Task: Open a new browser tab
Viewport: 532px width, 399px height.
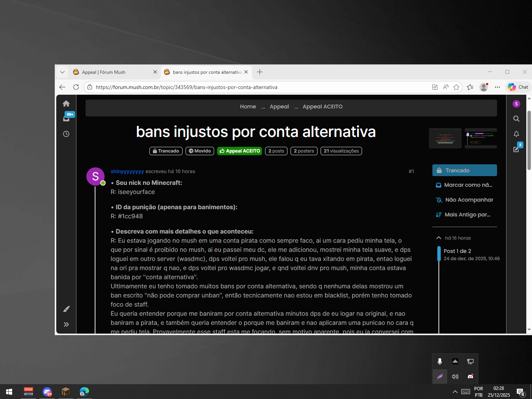Action: pyautogui.click(x=260, y=72)
